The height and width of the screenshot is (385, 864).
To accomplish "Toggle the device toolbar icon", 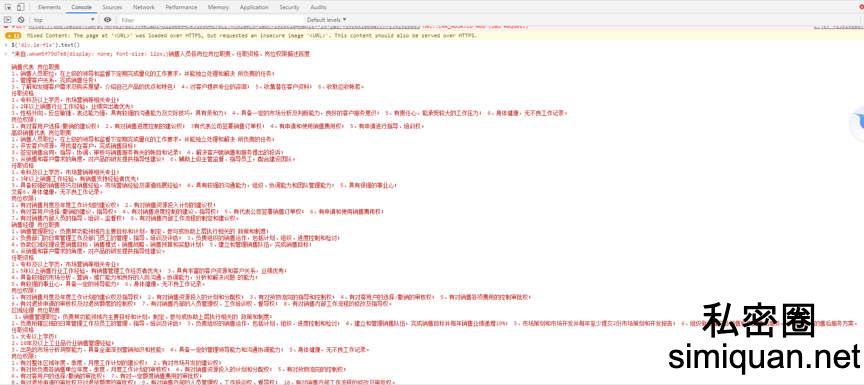I will click(20, 7).
